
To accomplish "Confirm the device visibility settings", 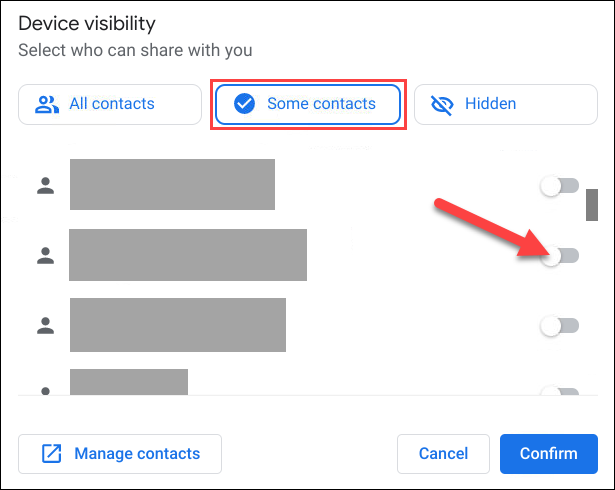I will click(x=548, y=454).
